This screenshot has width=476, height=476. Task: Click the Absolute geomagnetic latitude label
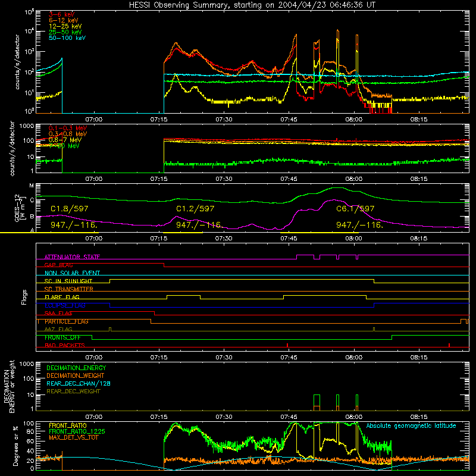[x=411, y=426]
